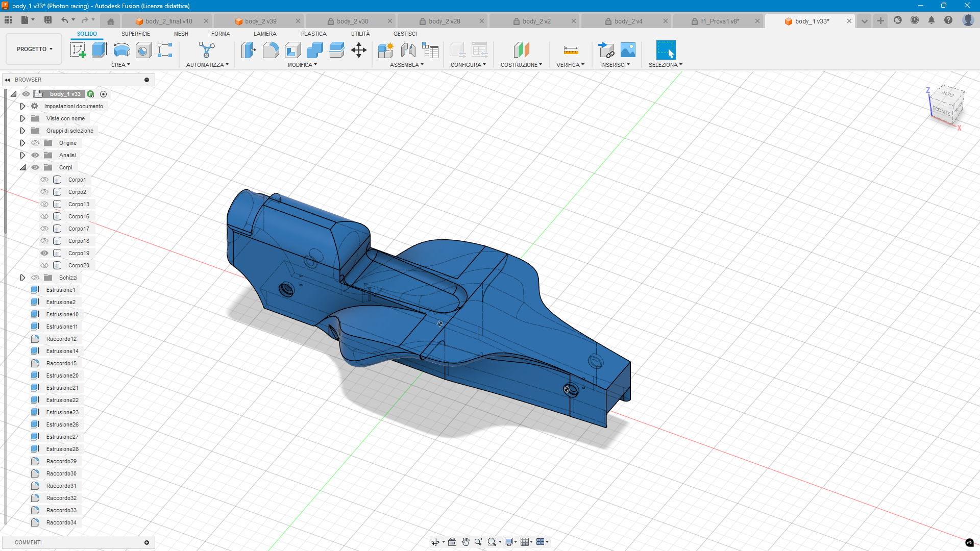Viewport: 980px width, 551px height.
Task: Select Raccordo12 feature in browser
Action: pyautogui.click(x=61, y=339)
